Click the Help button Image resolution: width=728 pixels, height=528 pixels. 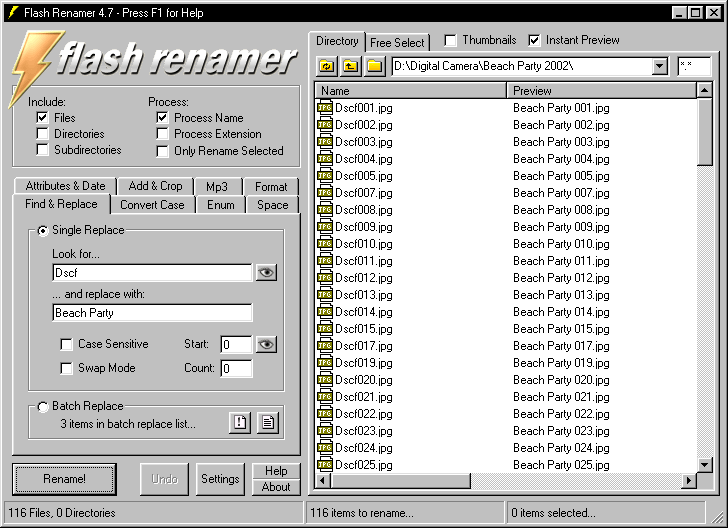pyautogui.click(x=276, y=471)
